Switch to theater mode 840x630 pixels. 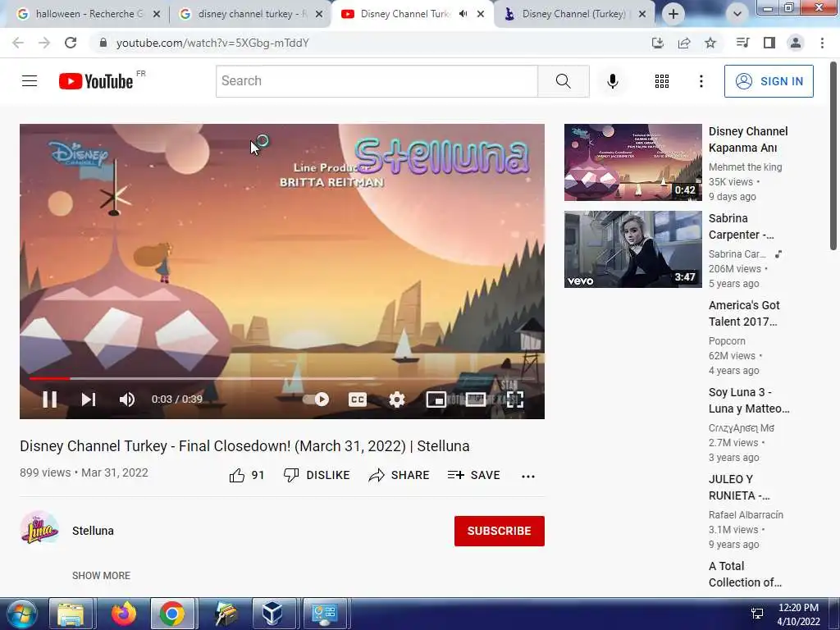(x=475, y=399)
